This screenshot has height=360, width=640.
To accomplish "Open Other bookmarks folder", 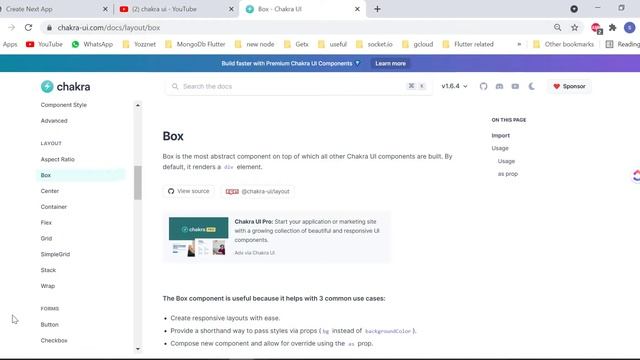I will tap(564, 44).
